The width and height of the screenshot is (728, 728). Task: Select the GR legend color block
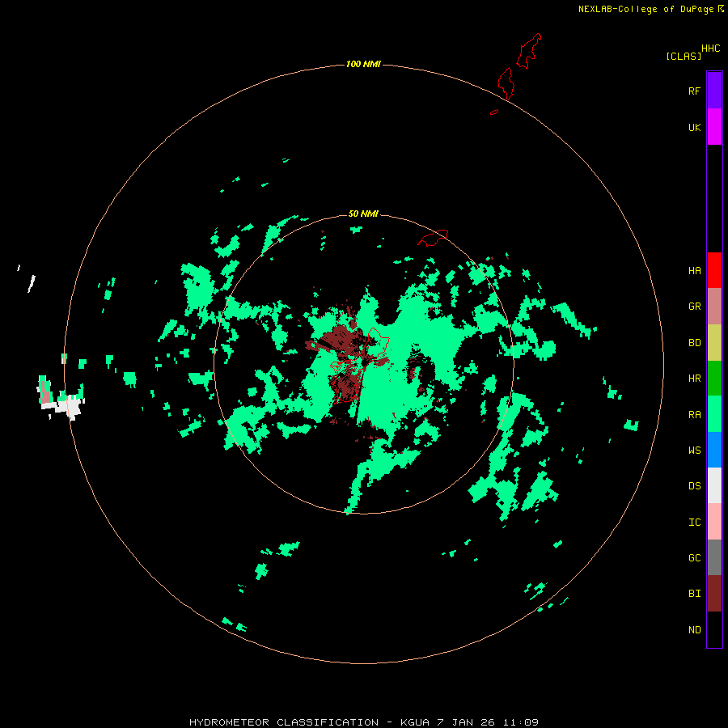tap(714, 307)
